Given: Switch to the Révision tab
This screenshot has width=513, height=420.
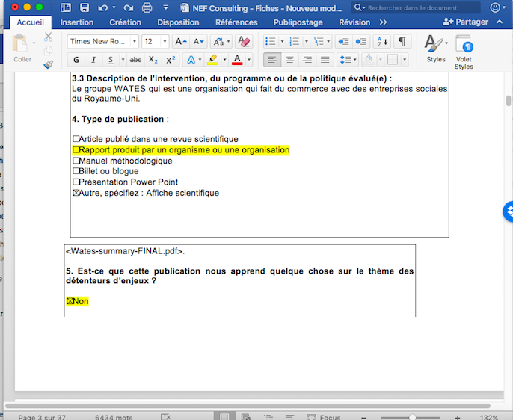Looking at the screenshot, I should (354, 22).
